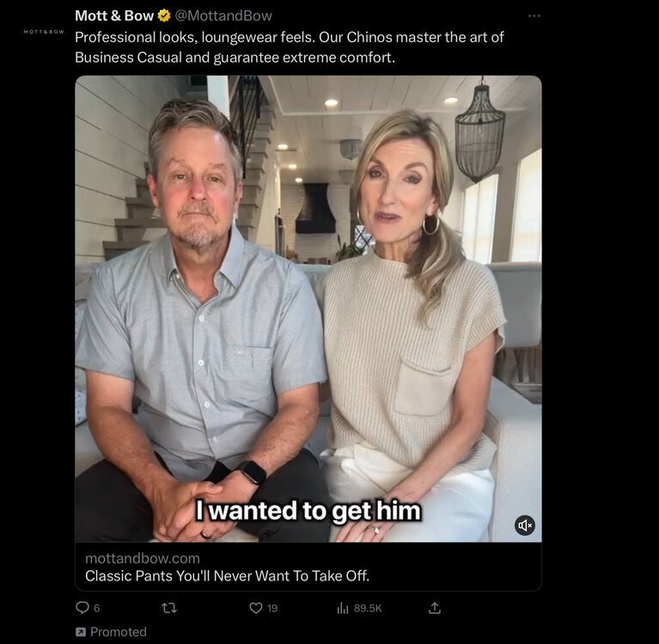
Task: Visit the mottandbow.com link
Action: point(143,558)
